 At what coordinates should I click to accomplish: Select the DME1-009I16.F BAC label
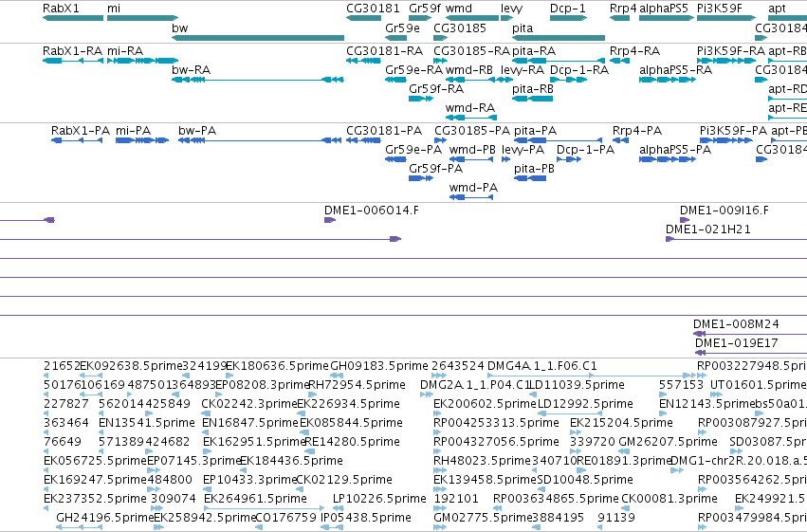click(724, 210)
